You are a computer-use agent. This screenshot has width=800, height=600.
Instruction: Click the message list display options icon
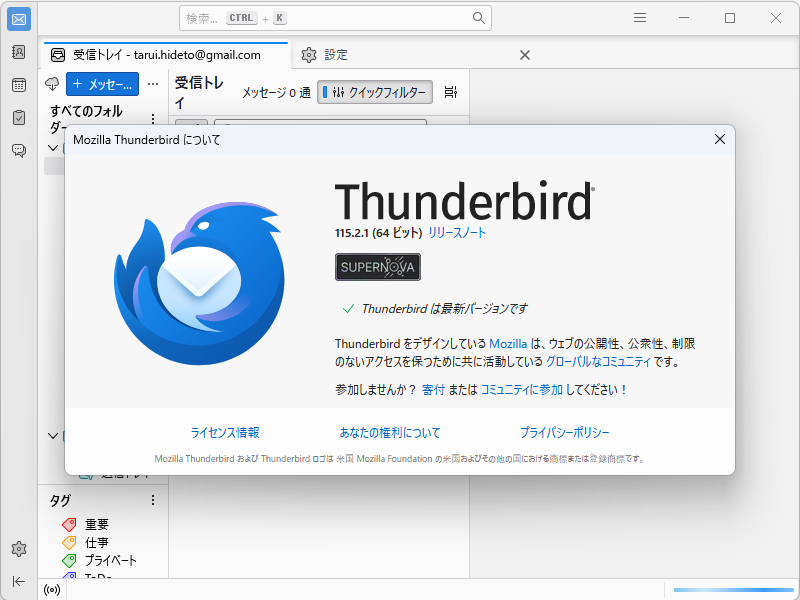[x=450, y=91]
